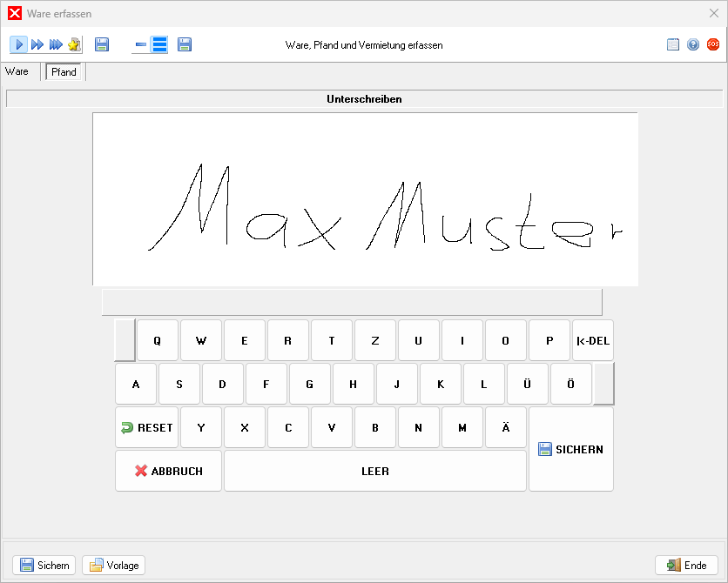
Task: Click the single-arrow step forward icon
Action: (19, 44)
